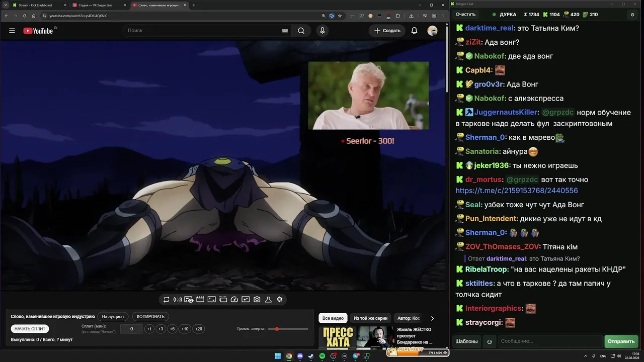Click the browser address bar

point(184,16)
